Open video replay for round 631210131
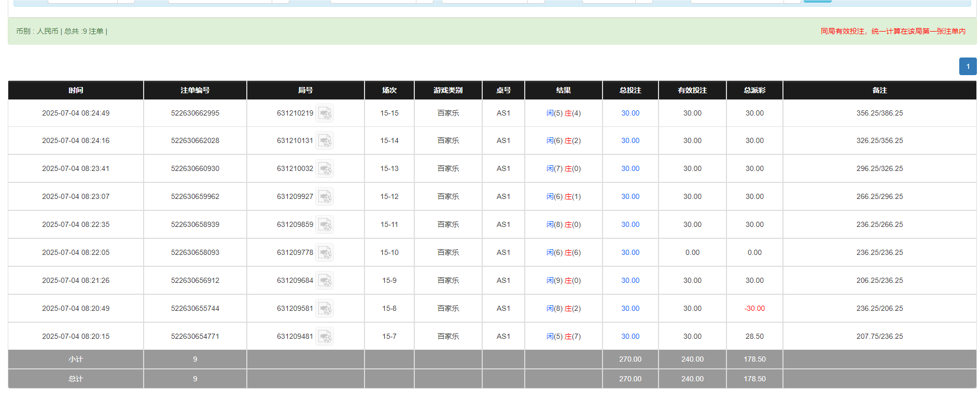 [x=325, y=141]
